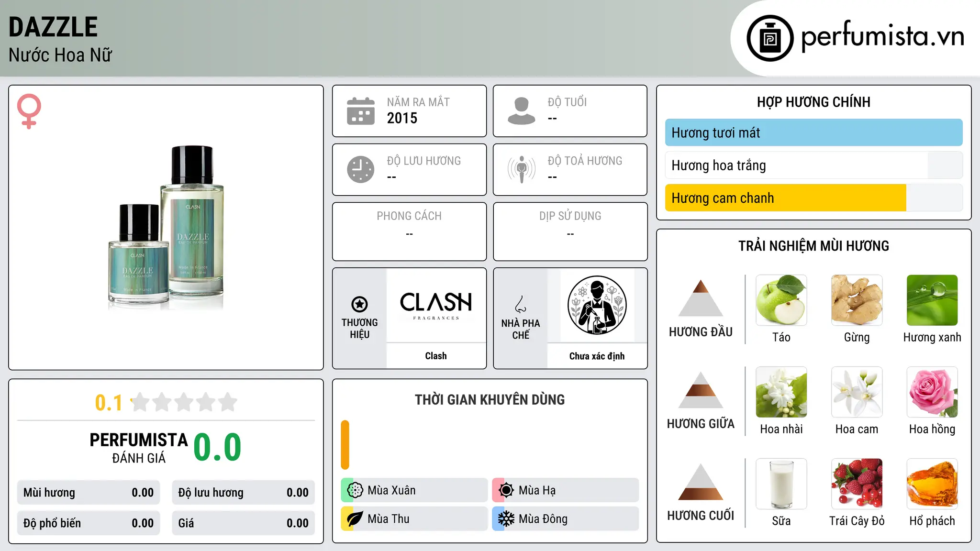Click the perfumista.vn site name

[883, 36]
